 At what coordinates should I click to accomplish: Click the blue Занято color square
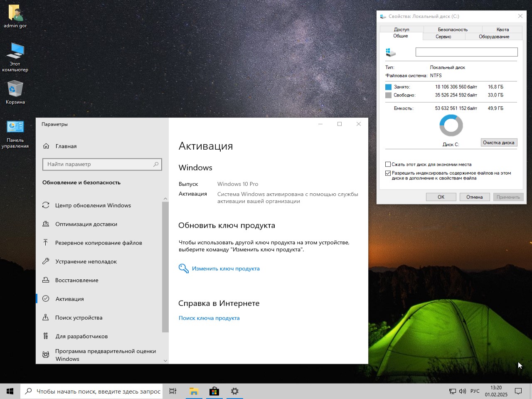coord(388,87)
